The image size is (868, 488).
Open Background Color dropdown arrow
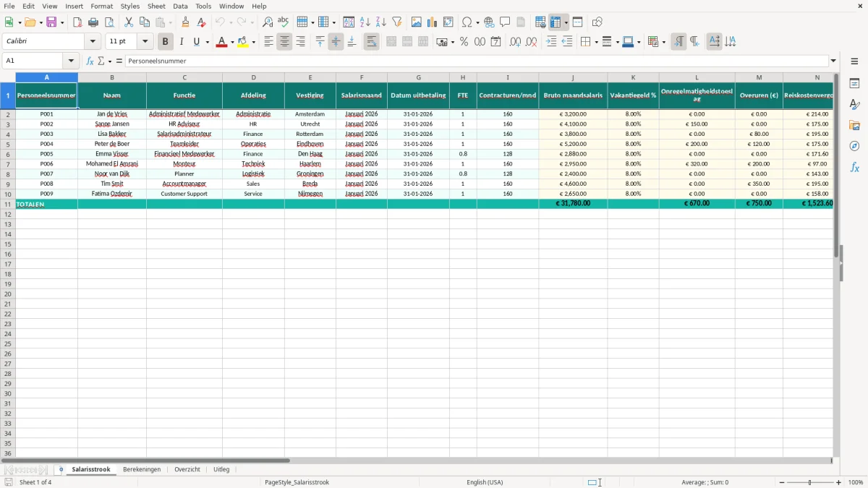[254, 42]
